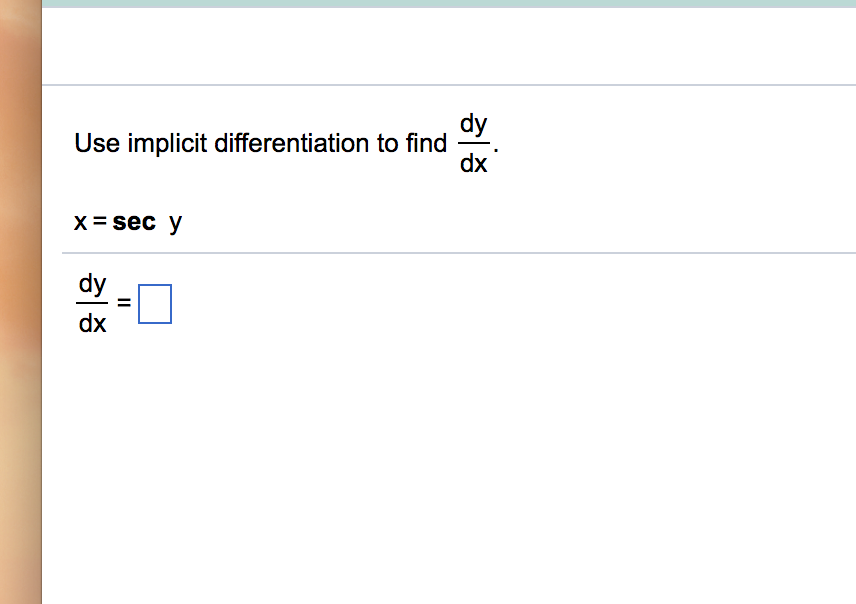Click the variable y in x = sec y

[176, 221]
